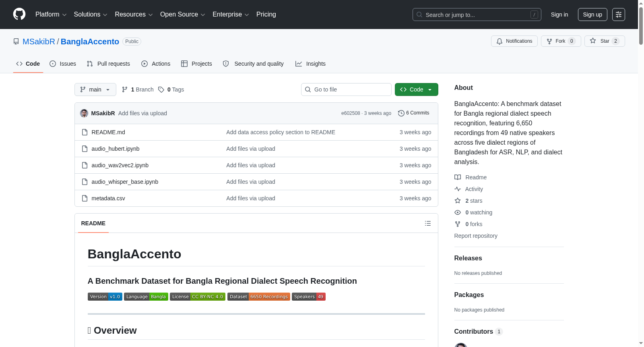644x347 pixels.
Task: Click the Issues tab circle icon
Action: pos(53,64)
